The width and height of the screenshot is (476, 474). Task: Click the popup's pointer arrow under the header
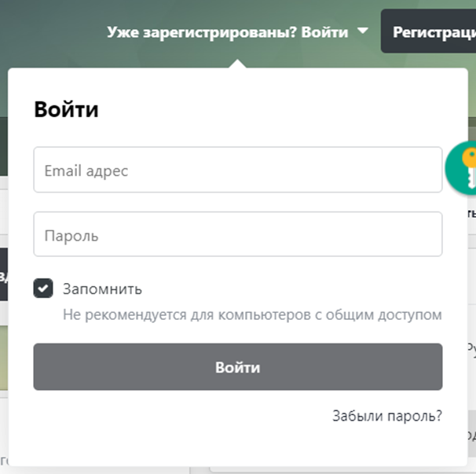pos(237,63)
